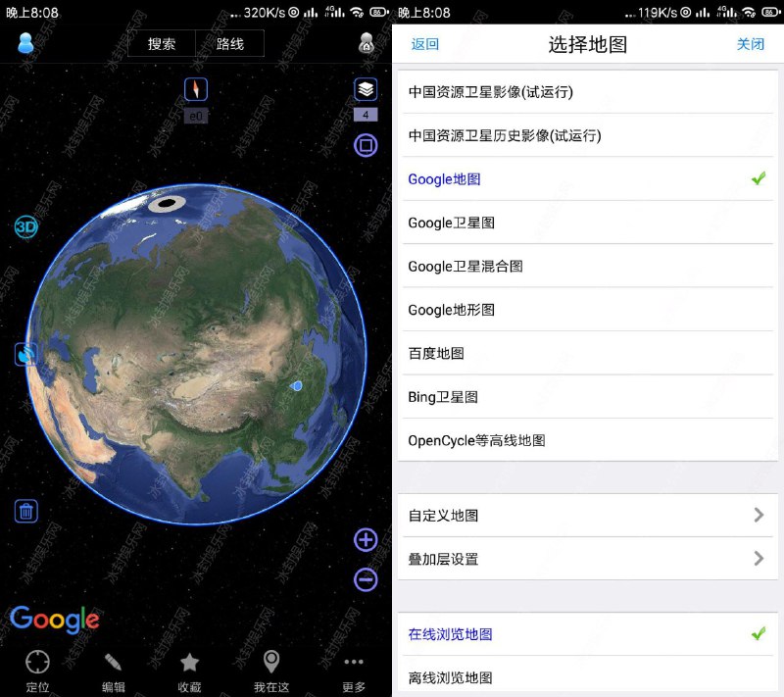Image resolution: width=784 pixels, height=697 pixels.
Task: Open 叠加层设置 submenu
Action: 588,559
